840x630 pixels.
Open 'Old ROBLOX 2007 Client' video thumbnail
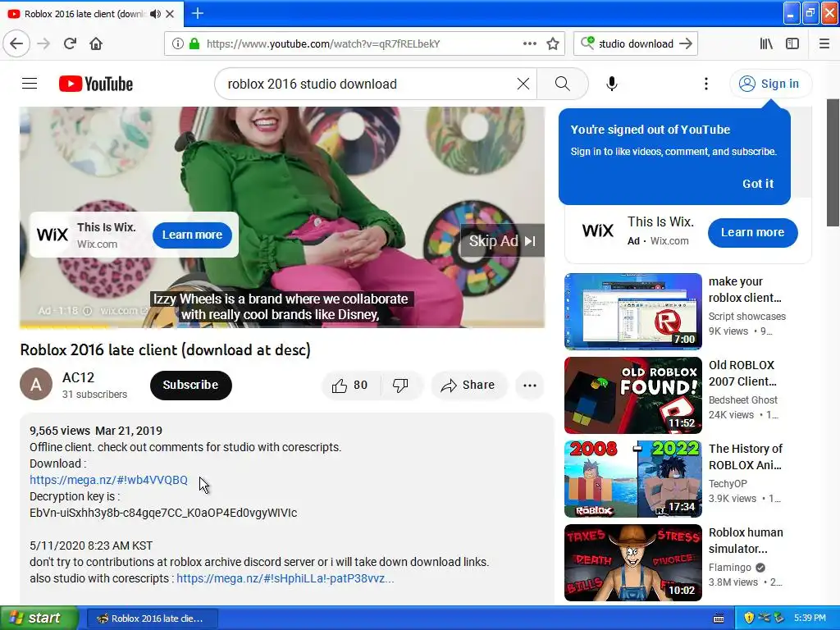click(x=632, y=395)
